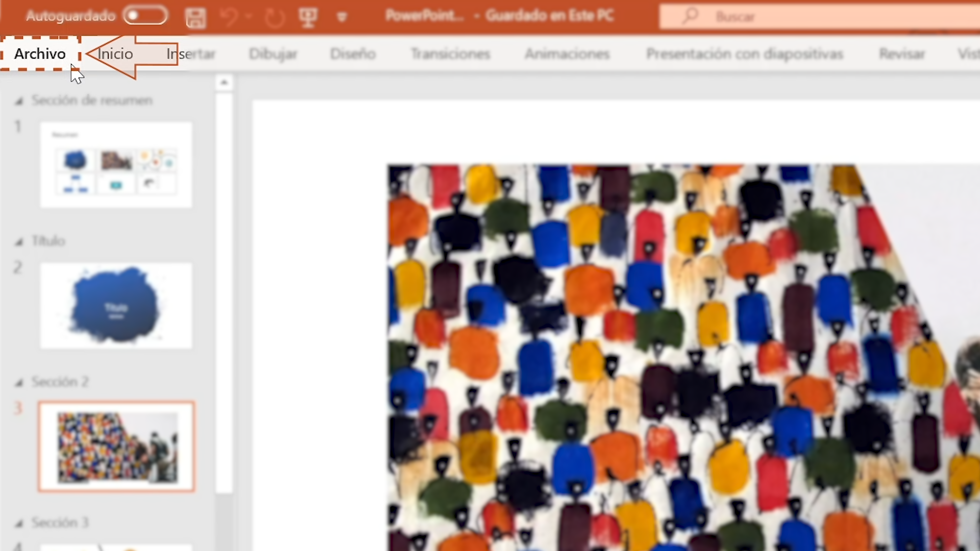Click the Título section label
The width and height of the screenshot is (980, 551).
point(48,241)
